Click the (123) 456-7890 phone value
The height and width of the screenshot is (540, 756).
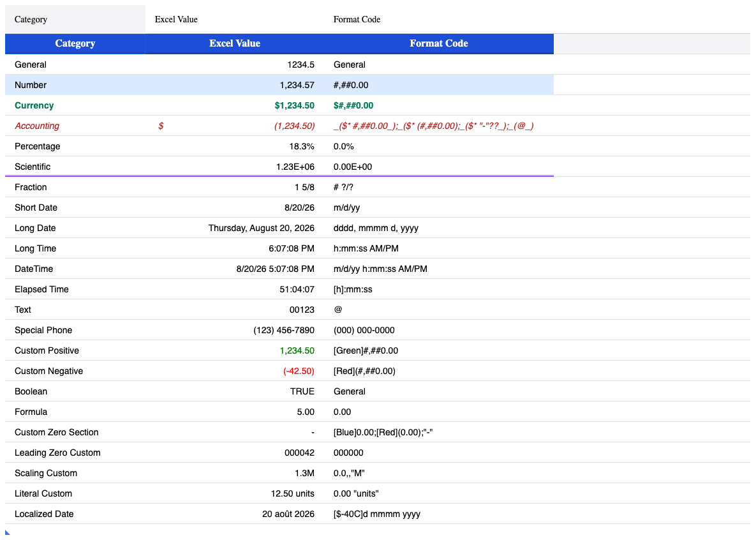click(x=234, y=330)
